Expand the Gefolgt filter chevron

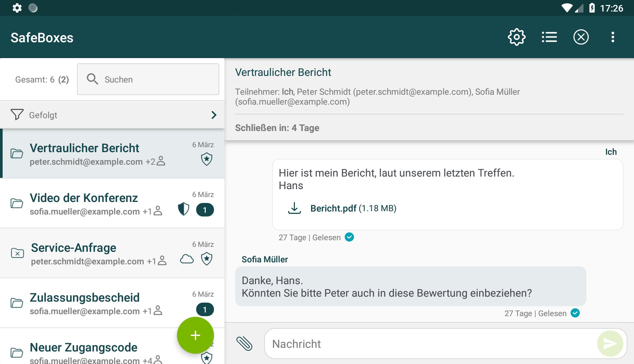point(214,115)
